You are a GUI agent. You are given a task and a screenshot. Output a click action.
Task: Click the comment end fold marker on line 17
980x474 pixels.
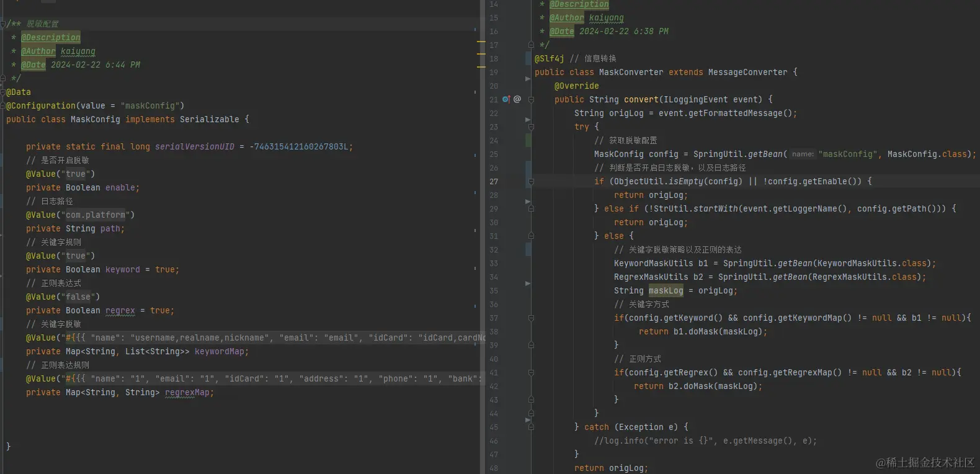531,45
